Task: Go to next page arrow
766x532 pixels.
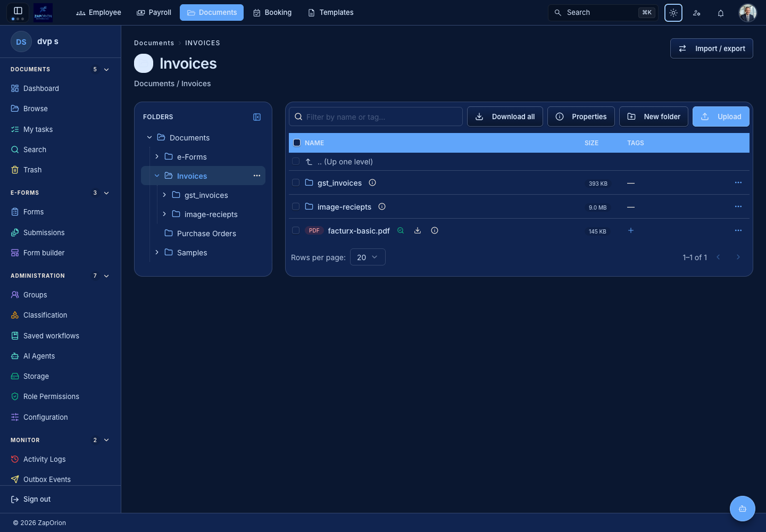Action: 738,257
